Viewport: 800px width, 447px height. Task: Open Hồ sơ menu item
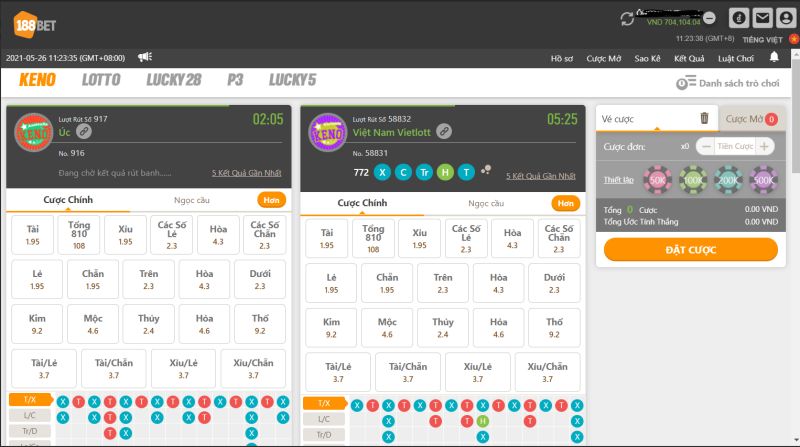[x=561, y=58]
